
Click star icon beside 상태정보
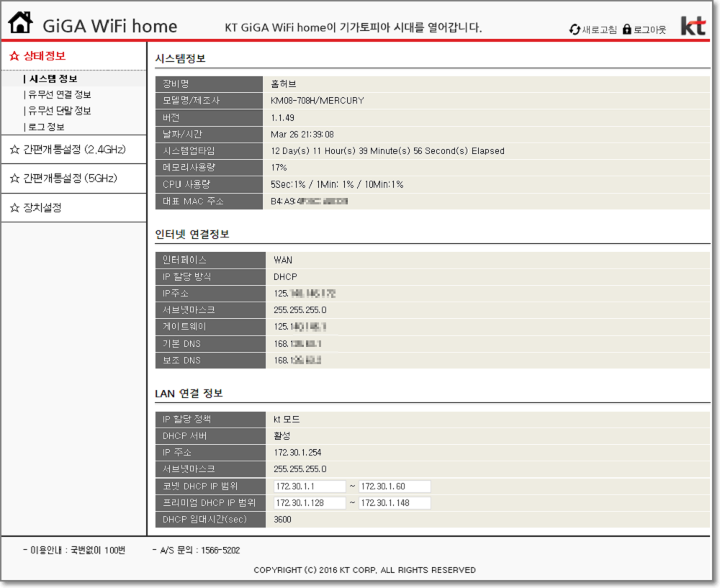coord(14,56)
